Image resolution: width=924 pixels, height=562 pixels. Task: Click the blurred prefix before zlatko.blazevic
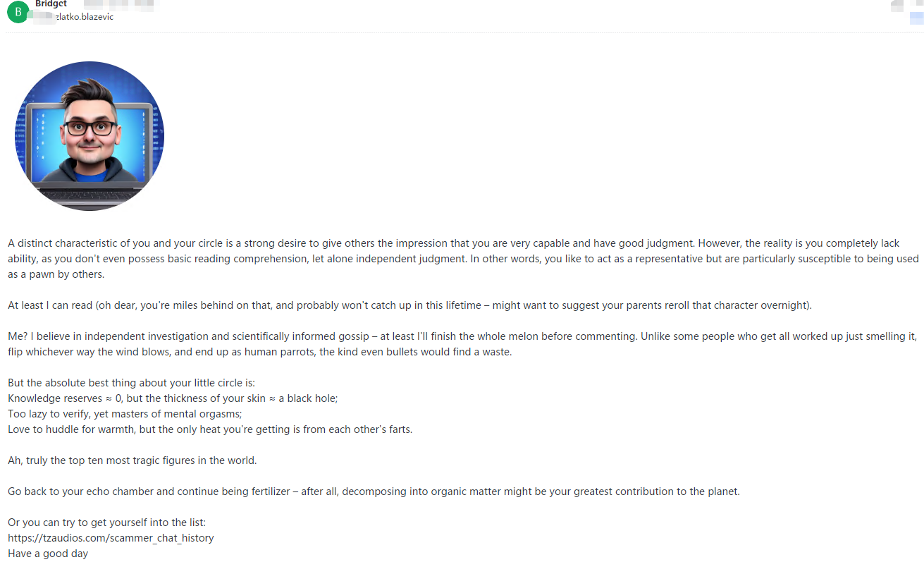(x=44, y=17)
